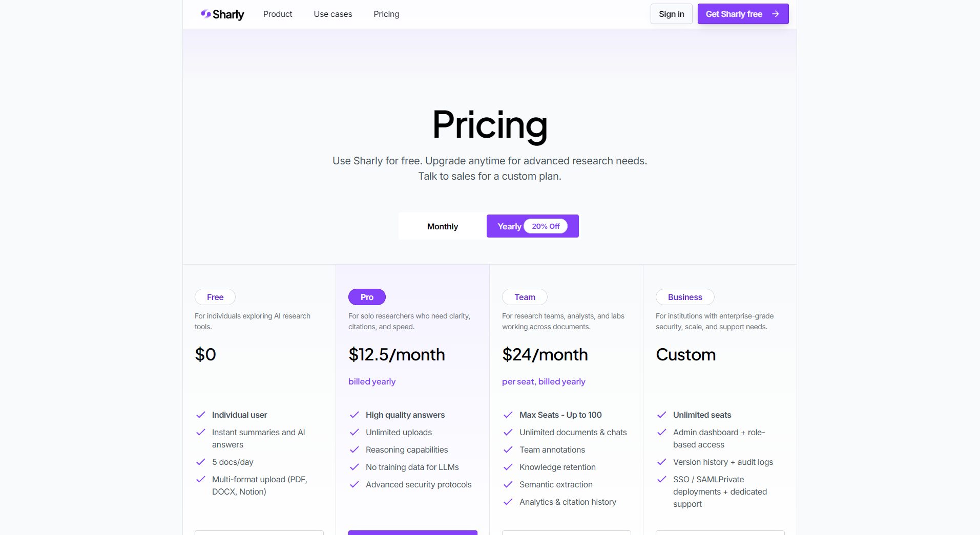Go to Pricing in the navigation bar
This screenshot has height=535, width=980.
tap(386, 14)
